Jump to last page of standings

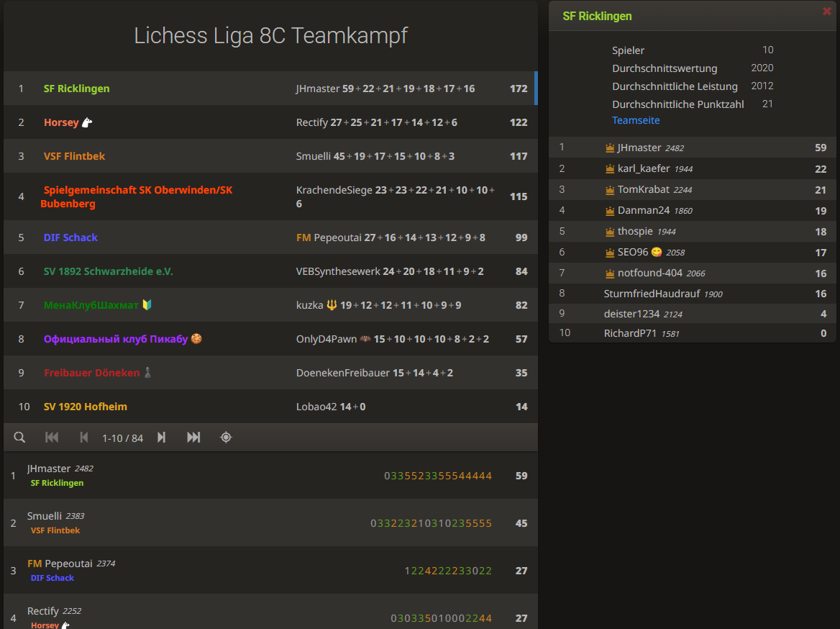tap(193, 437)
